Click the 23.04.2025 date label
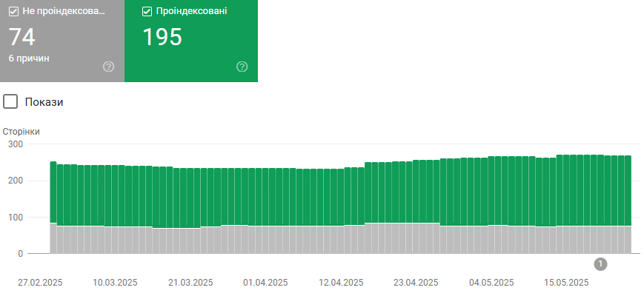Image resolution: width=644 pixels, height=296 pixels. [x=416, y=283]
